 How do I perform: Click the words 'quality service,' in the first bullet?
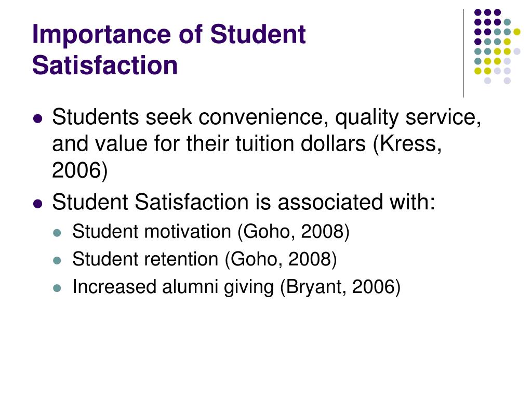pyautogui.click(x=408, y=117)
